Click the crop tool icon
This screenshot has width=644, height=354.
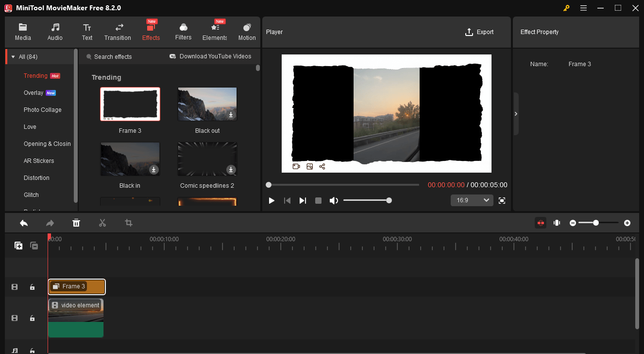tap(128, 223)
